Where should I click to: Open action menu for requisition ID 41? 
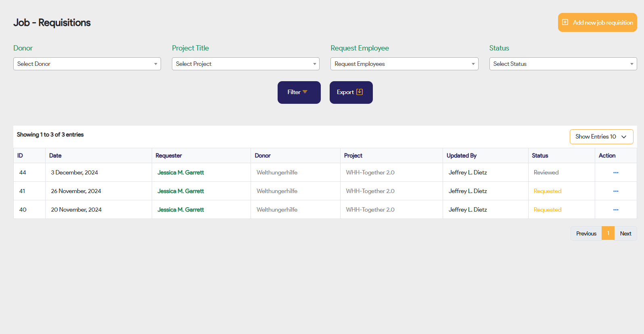[615, 191]
